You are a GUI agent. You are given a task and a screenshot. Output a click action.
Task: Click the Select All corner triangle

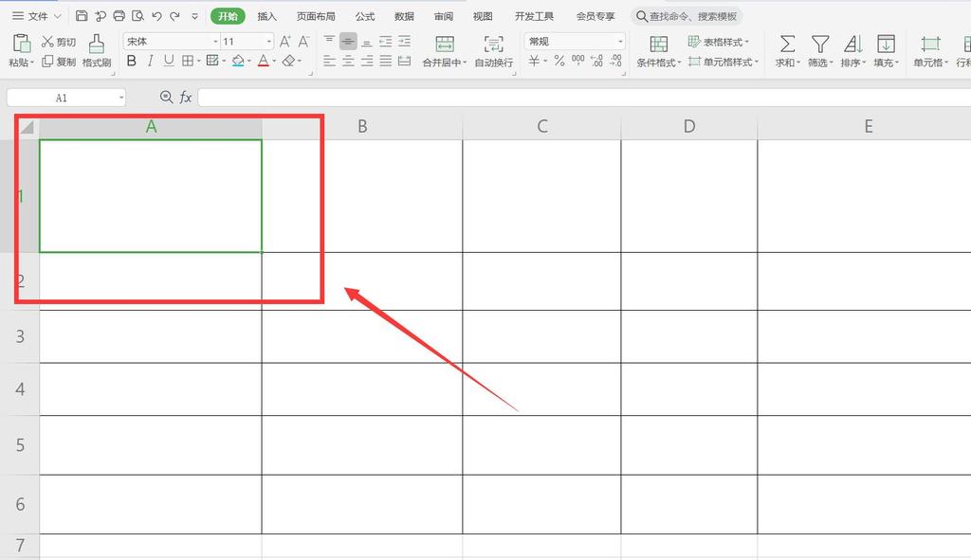pyautogui.click(x=27, y=127)
